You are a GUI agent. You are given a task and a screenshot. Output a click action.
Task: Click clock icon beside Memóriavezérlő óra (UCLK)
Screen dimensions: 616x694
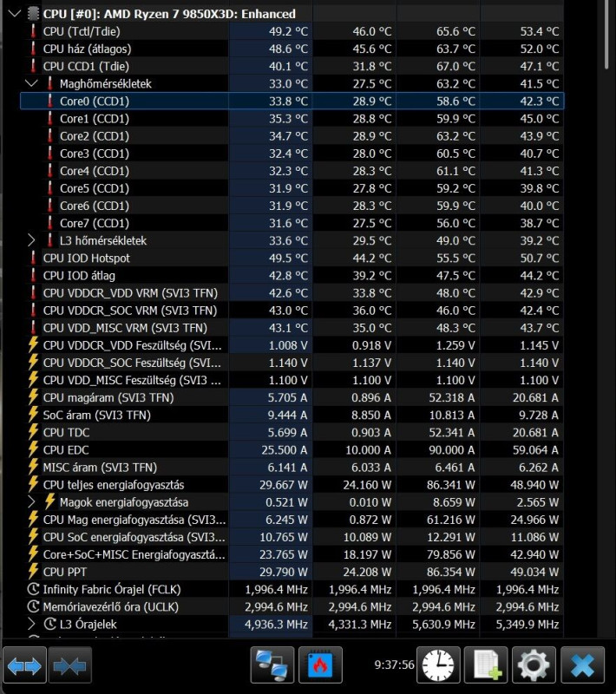pyautogui.click(x=33, y=606)
